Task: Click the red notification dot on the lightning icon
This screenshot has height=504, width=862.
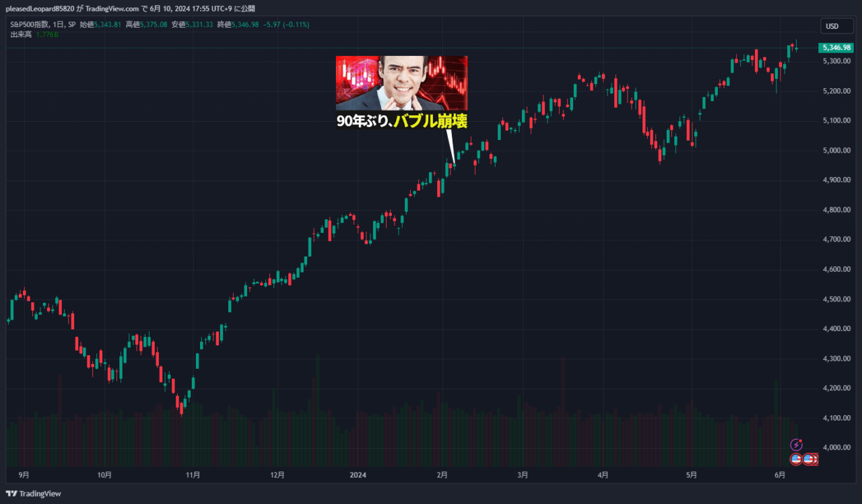Action: [801, 441]
